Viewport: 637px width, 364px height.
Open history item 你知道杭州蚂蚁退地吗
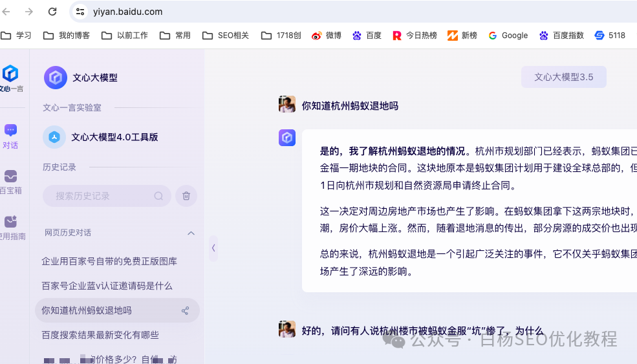coord(117,310)
